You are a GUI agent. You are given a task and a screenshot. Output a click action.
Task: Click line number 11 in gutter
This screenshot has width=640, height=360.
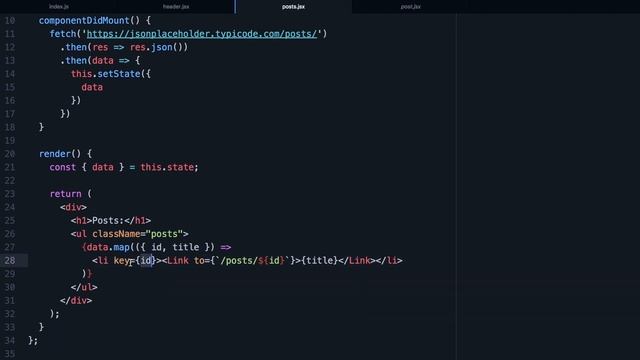tap(10, 34)
